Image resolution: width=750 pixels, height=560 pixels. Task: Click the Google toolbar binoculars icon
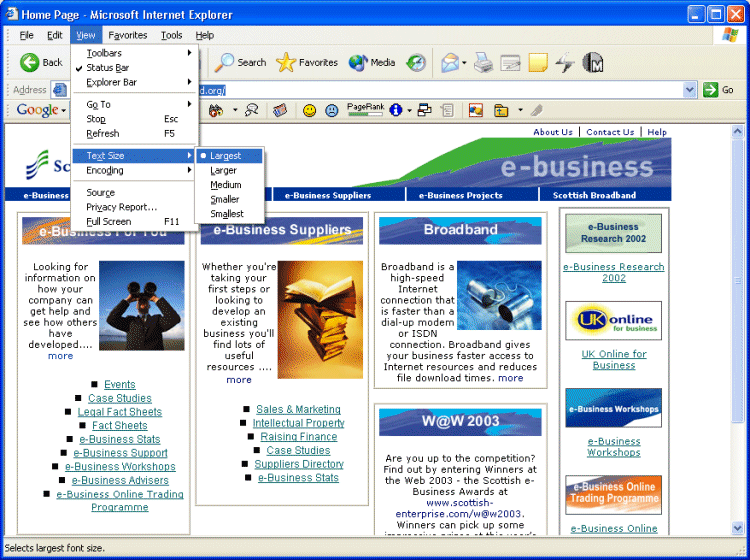(216, 110)
